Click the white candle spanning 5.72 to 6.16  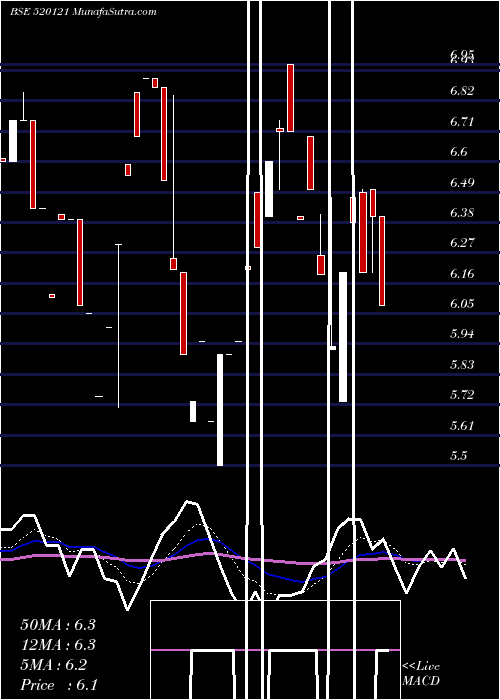coord(343,337)
